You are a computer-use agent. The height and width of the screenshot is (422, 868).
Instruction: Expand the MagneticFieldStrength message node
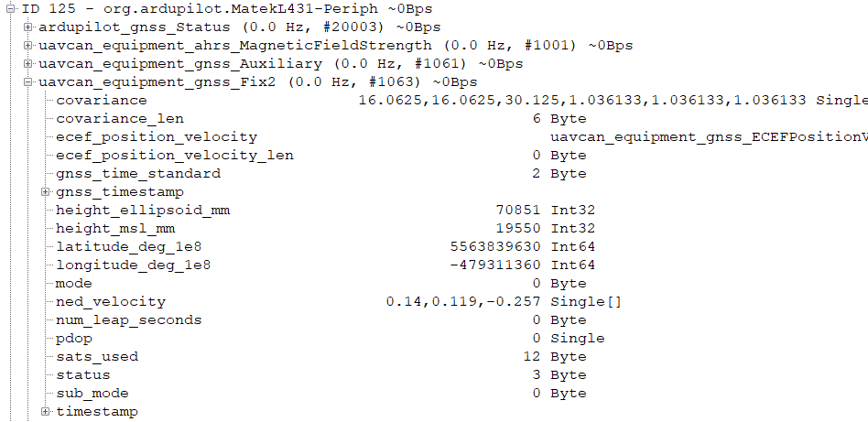(x=27, y=46)
